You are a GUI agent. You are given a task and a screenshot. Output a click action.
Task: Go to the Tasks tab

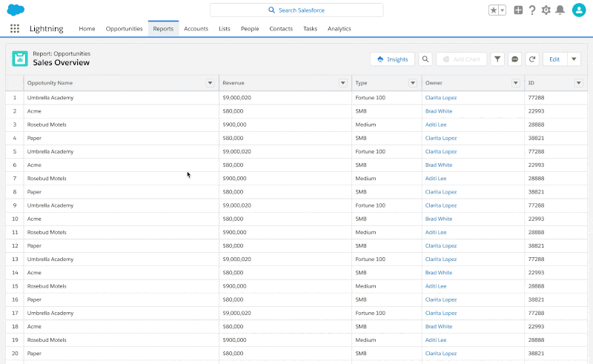click(310, 29)
